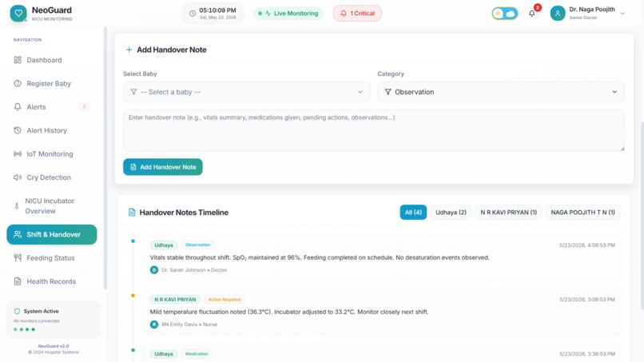Viewport: 644px width, 362px height.
Task: Click the NeoGuard heart logo icon
Action: pos(18,13)
